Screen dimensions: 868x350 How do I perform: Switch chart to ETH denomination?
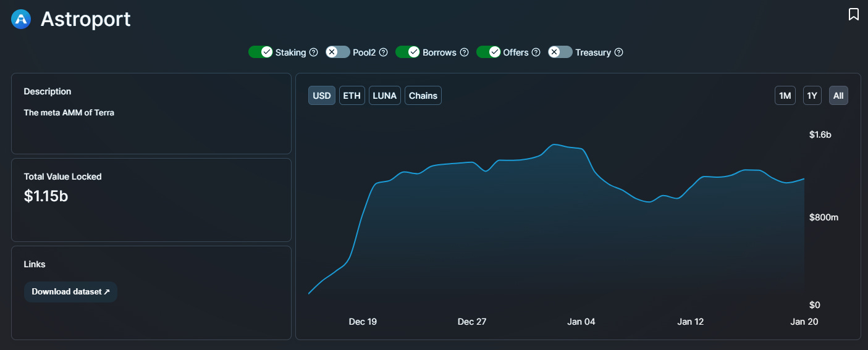tap(352, 96)
